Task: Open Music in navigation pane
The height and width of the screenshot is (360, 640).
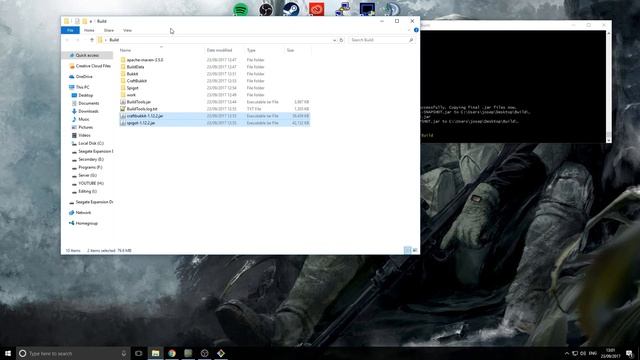Action: (x=84, y=119)
